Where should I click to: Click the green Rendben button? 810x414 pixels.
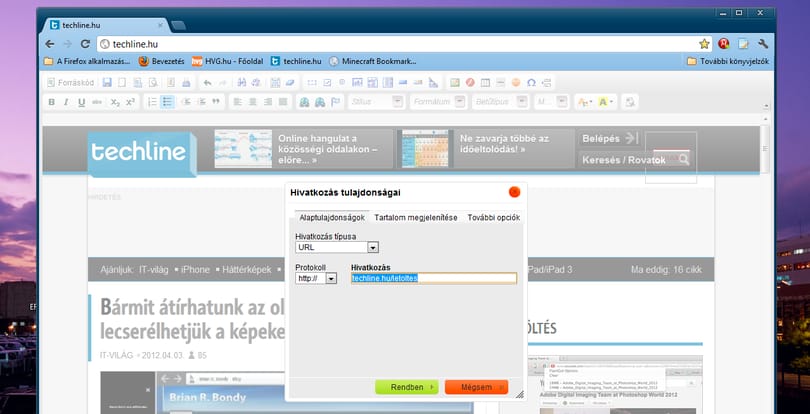point(407,387)
